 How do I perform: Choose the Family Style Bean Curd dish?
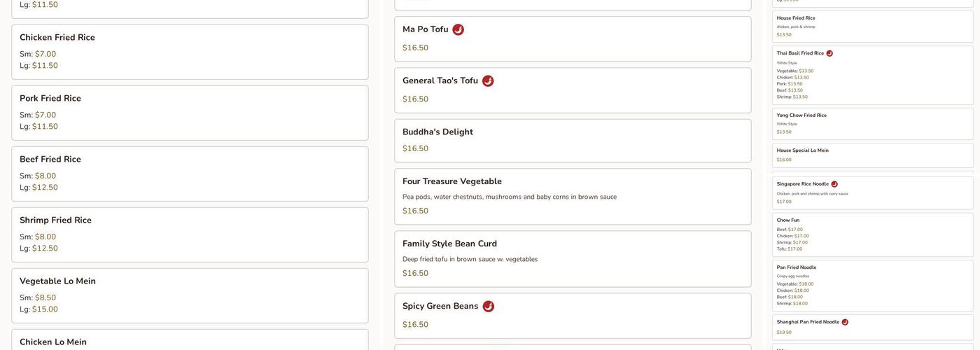(x=449, y=244)
